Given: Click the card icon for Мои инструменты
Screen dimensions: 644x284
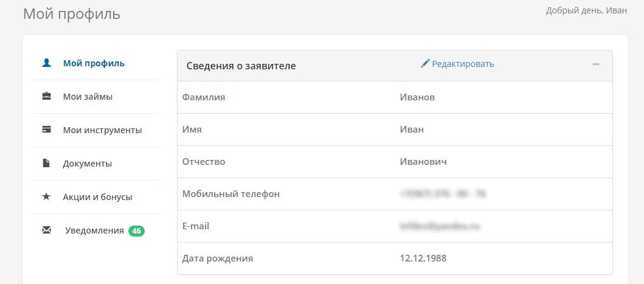Looking at the screenshot, I should pyautogui.click(x=47, y=130).
